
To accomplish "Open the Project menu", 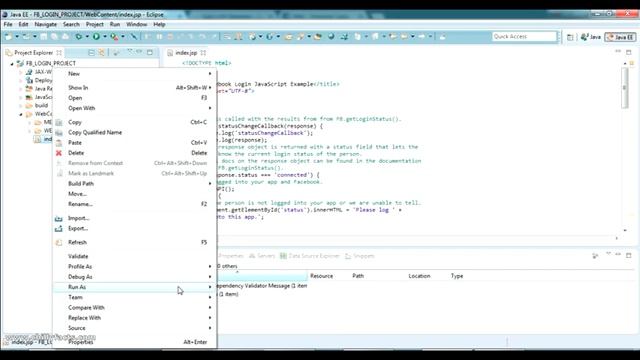I will [94, 24].
